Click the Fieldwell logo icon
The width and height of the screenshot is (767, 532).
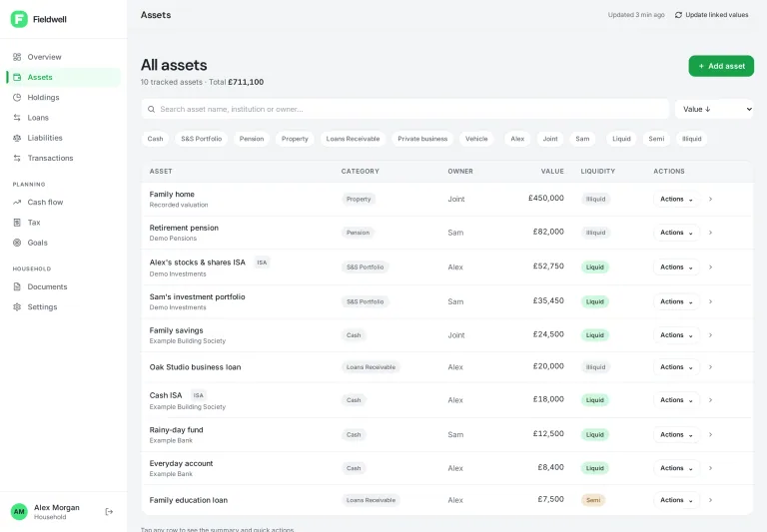tap(19, 19)
